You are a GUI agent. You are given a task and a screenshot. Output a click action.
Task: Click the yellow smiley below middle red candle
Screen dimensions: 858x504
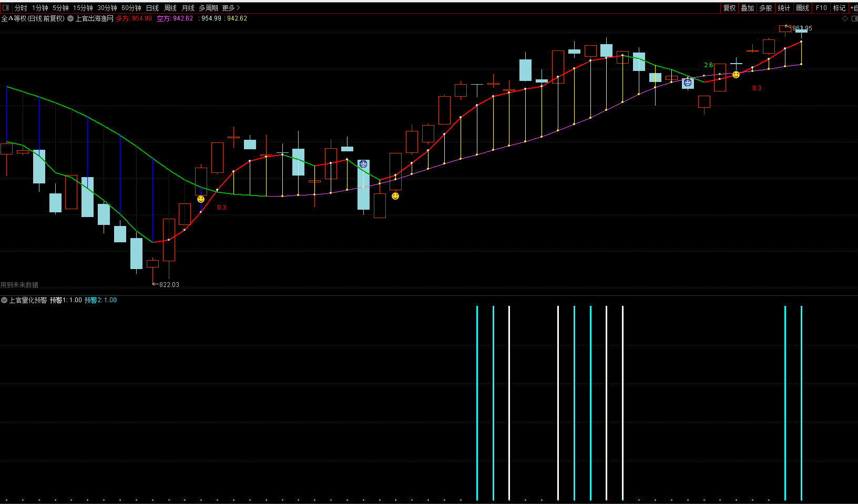coord(395,196)
